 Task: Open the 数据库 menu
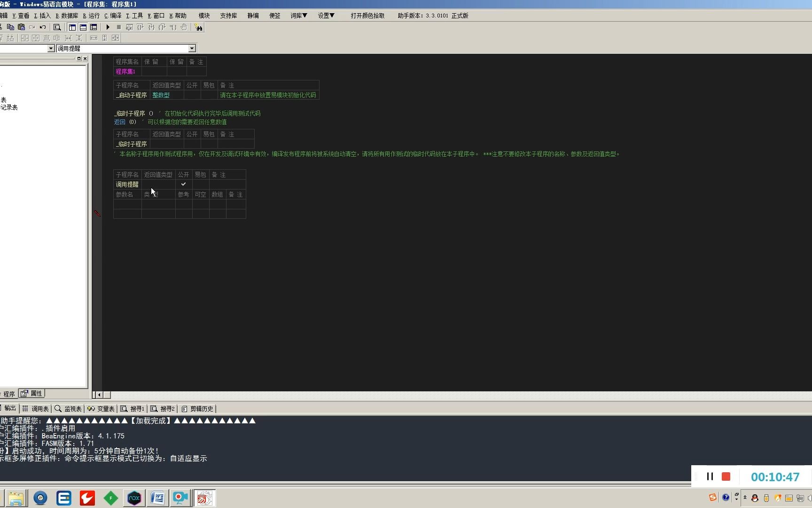(67, 16)
